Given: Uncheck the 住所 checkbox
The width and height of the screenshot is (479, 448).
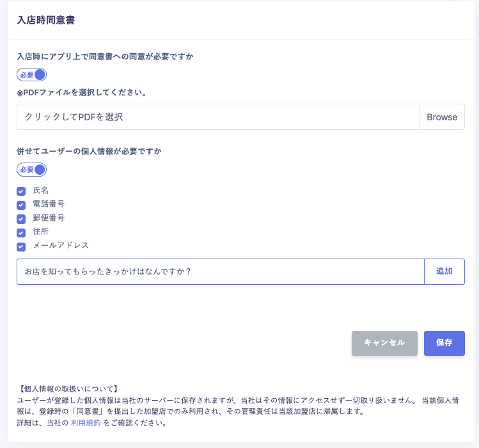Looking at the screenshot, I should (21, 232).
